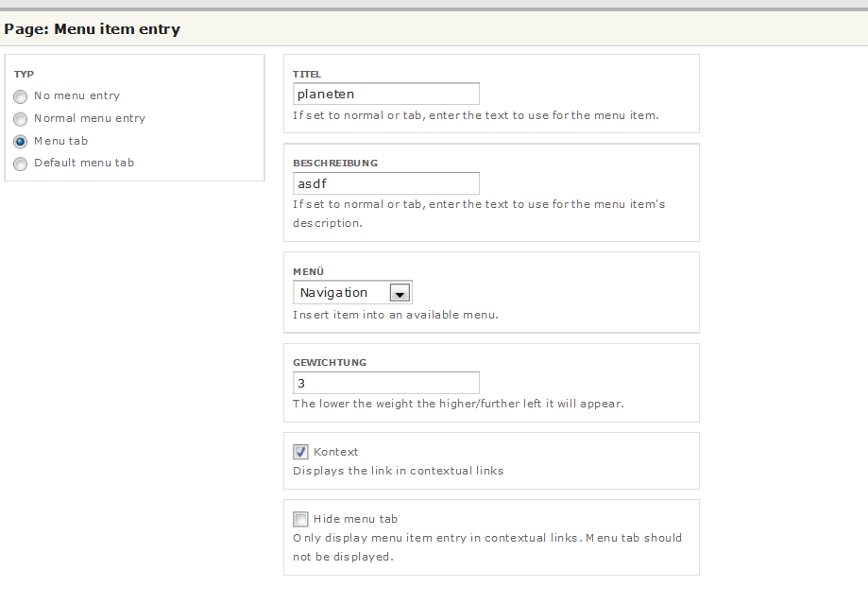Click the 'Displays the link in contextual links' text

398,471
